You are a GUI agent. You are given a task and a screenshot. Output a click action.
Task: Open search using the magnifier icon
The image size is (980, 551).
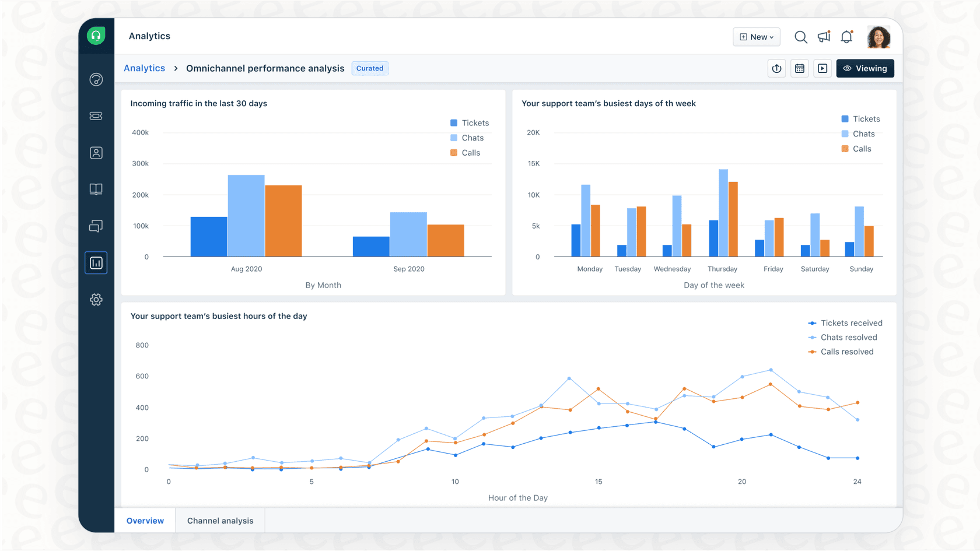tap(800, 37)
